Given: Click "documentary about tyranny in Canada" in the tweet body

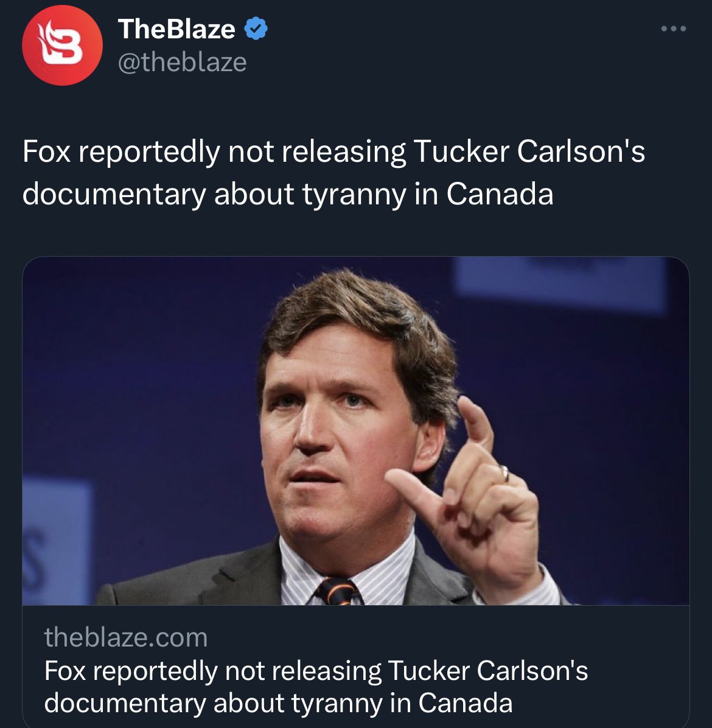Looking at the screenshot, I should [288, 193].
